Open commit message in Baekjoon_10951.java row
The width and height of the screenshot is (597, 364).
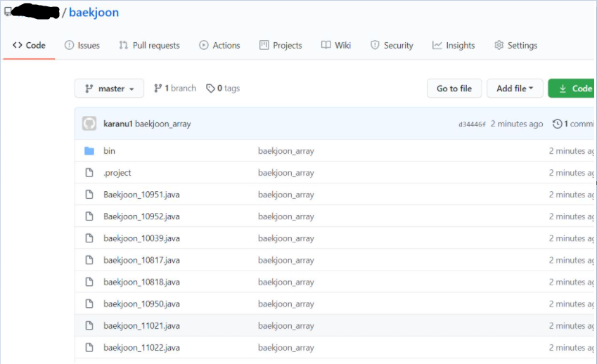click(x=286, y=195)
